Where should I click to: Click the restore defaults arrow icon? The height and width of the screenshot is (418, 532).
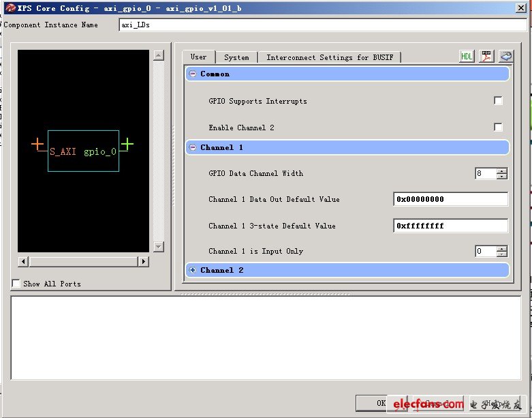[505, 57]
